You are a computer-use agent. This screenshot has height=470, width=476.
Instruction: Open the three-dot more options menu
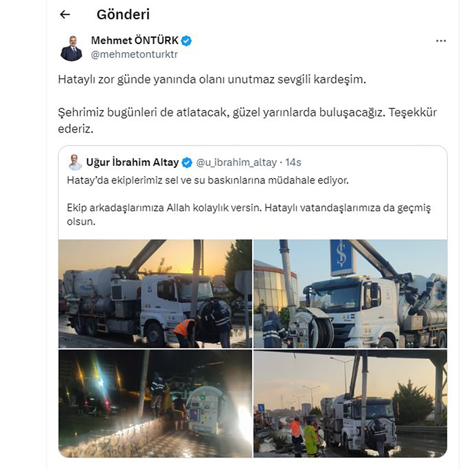(x=441, y=41)
